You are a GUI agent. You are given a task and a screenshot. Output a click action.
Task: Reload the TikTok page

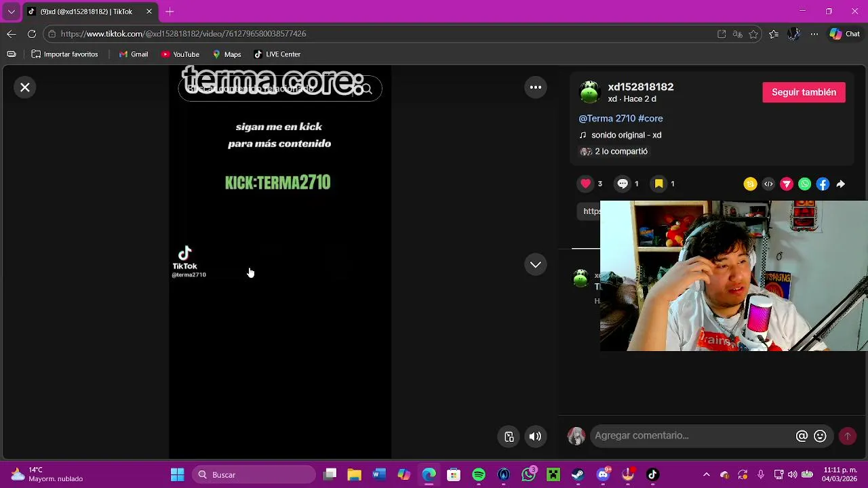point(32,34)
